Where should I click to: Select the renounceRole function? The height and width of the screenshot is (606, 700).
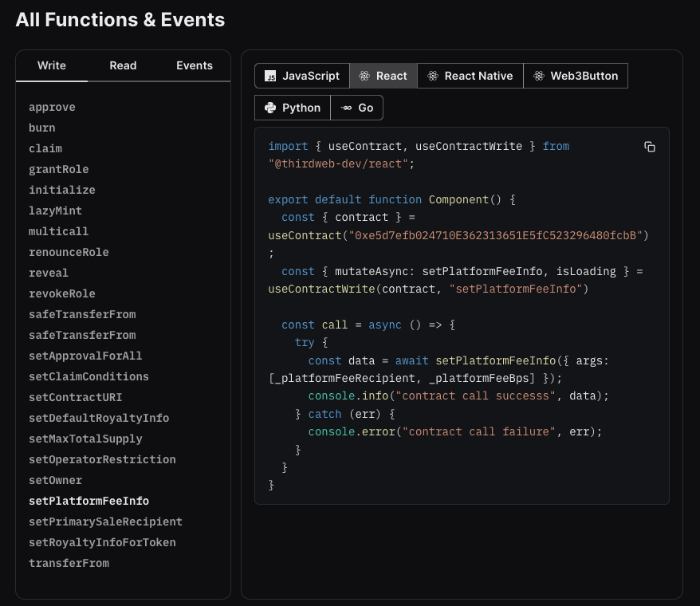[x=69, y=252]
